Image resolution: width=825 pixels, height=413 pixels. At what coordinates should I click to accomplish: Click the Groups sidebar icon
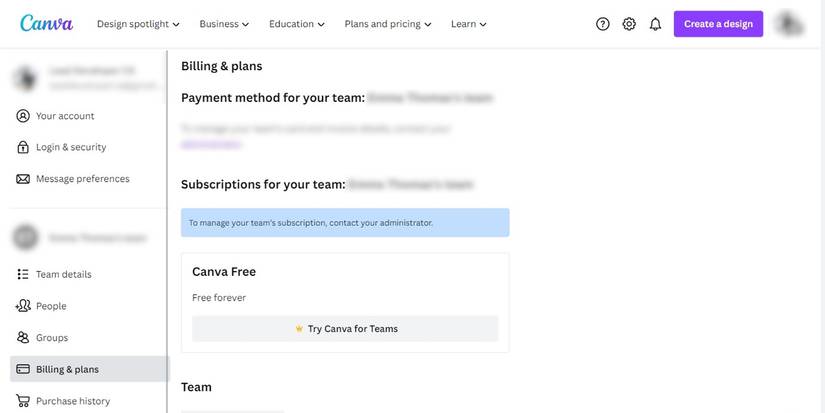22,338
